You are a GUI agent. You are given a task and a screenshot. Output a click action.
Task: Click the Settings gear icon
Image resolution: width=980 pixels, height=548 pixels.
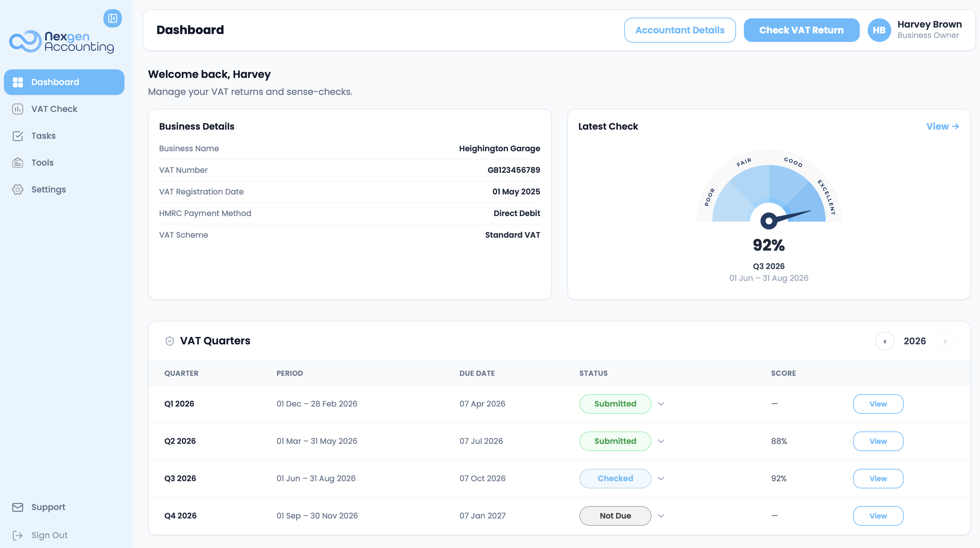pyautogui.click(x=18, y=190)
